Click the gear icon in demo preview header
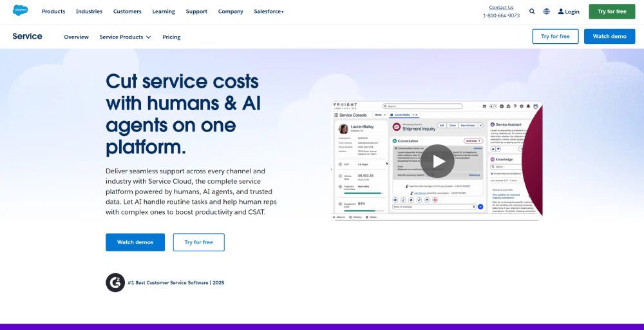The width and height of the screenshot is (644, 330). pyautogui.click(x=522, y=106)
